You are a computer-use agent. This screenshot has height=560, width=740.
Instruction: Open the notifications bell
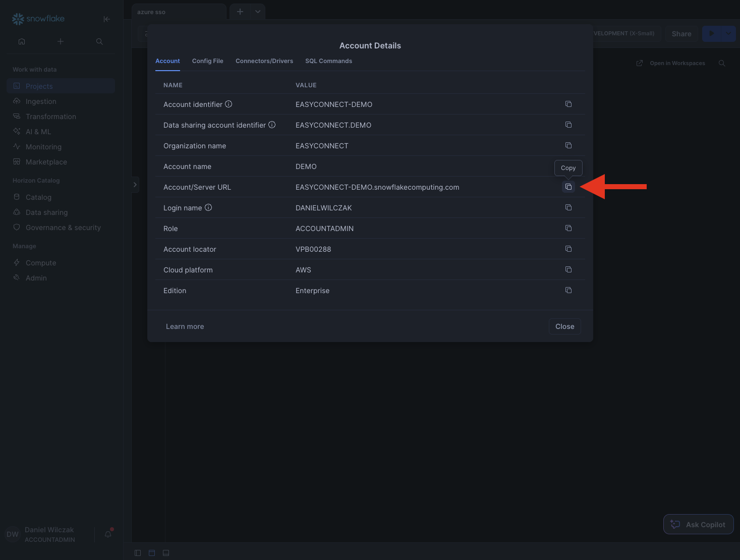[108, 534]
